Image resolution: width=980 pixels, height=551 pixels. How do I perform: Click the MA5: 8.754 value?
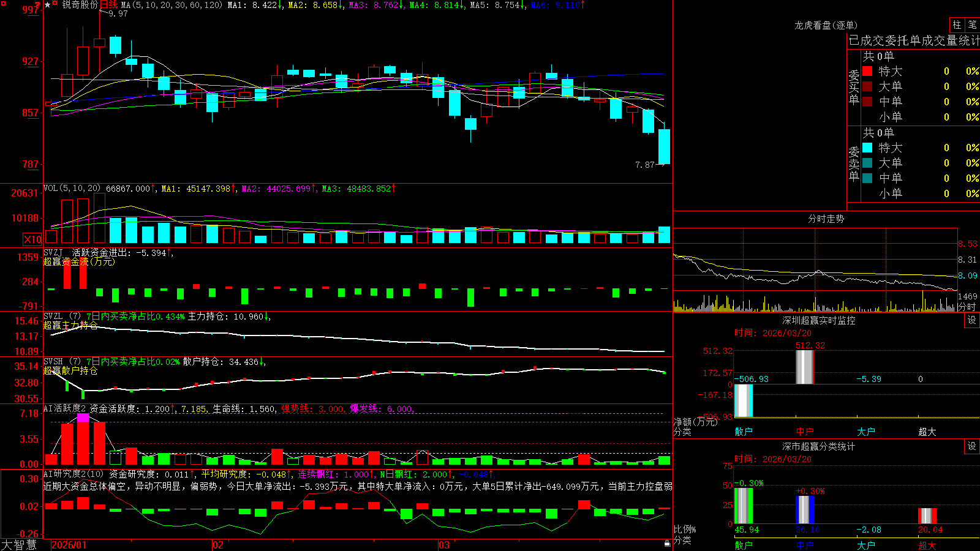(x=497, y=5)
